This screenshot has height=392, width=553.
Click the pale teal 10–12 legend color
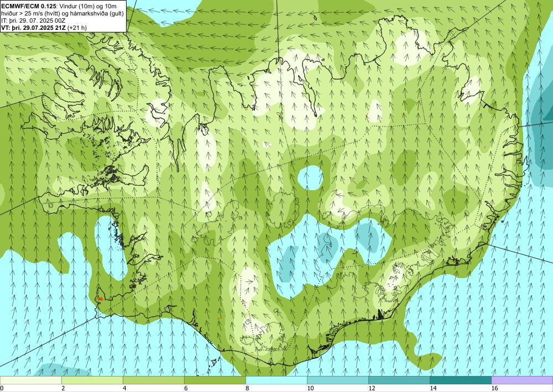tap(337, 380)
